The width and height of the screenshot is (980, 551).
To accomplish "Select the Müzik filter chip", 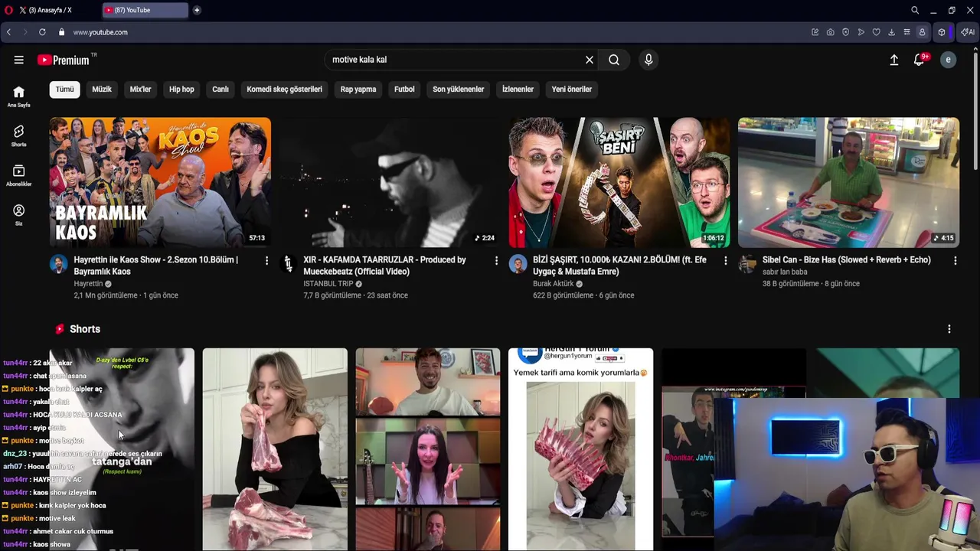I will click(102, 89).
